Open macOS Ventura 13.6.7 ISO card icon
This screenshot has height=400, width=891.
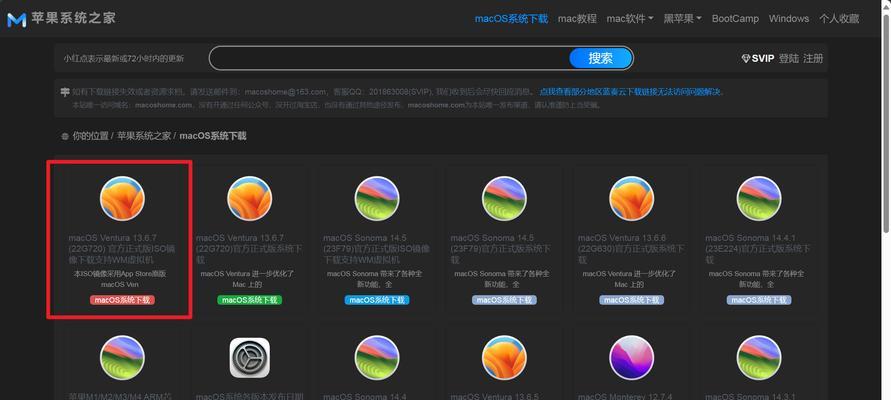pyautogui.click(x=122, y=198)
